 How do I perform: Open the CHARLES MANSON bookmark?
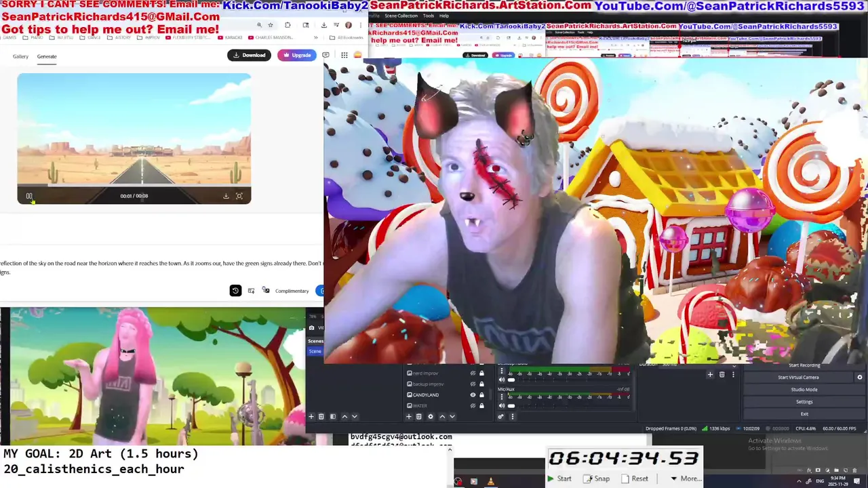coord(271,37)
